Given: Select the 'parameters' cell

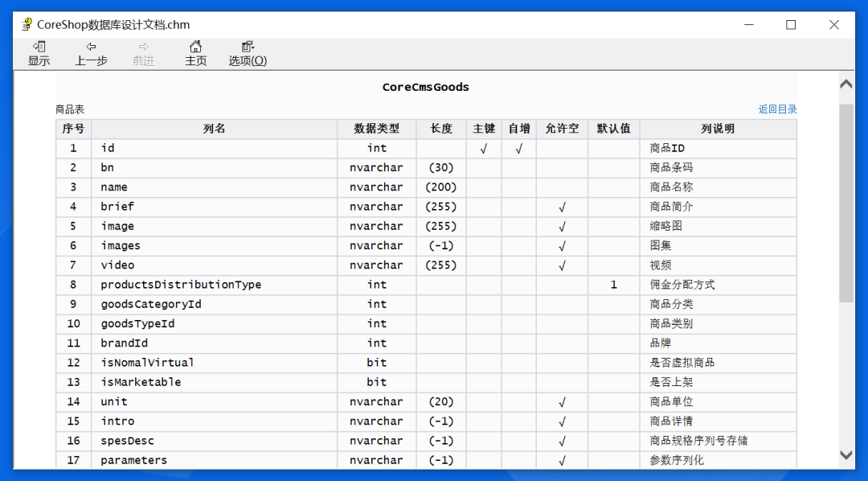Looking at the screenshot, I should 215,460.
